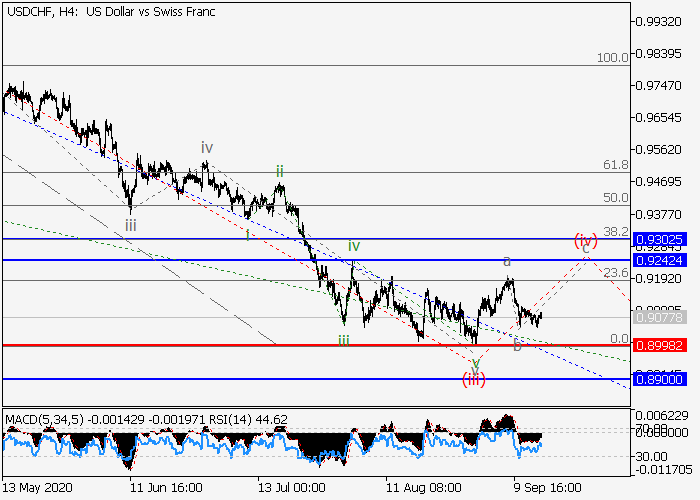Click the 0.89000 blue price label

click(664, 380)
